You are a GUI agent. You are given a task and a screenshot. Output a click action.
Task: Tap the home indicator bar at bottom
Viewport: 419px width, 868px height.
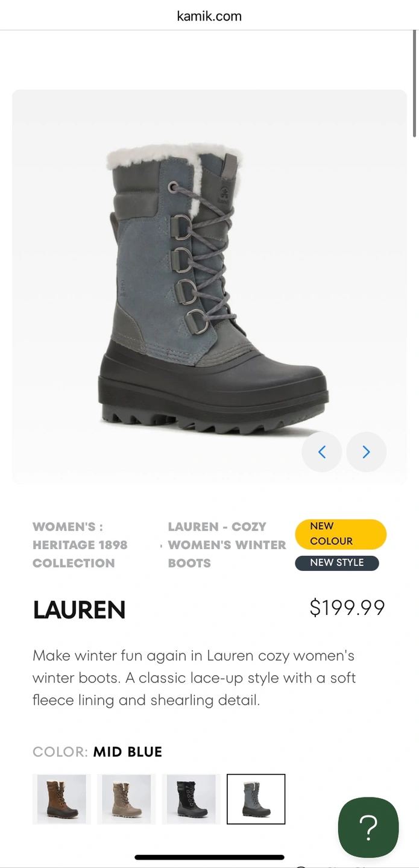pyautogui.click(x=209, y=857)
